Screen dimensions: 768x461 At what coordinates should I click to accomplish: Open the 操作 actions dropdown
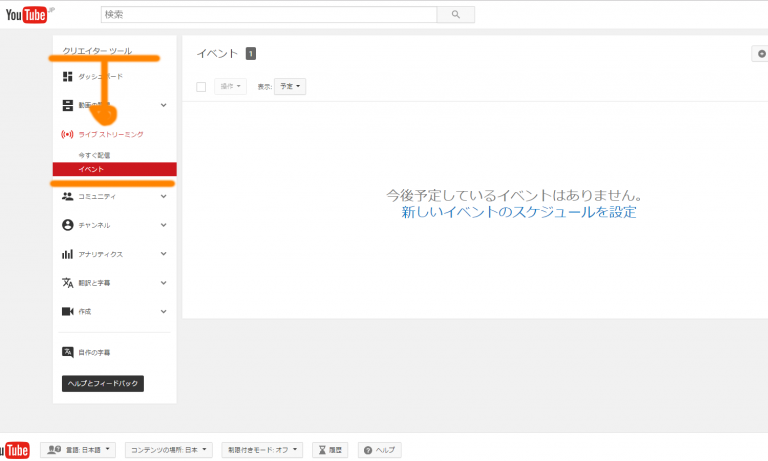click(x=230, y=87)
